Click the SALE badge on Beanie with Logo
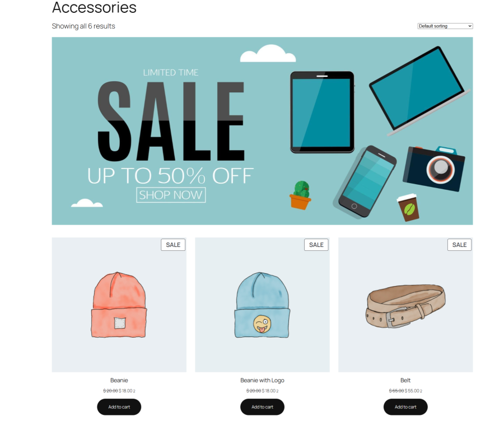This screenshot has height=425, width=504. (x=316, y=245)
